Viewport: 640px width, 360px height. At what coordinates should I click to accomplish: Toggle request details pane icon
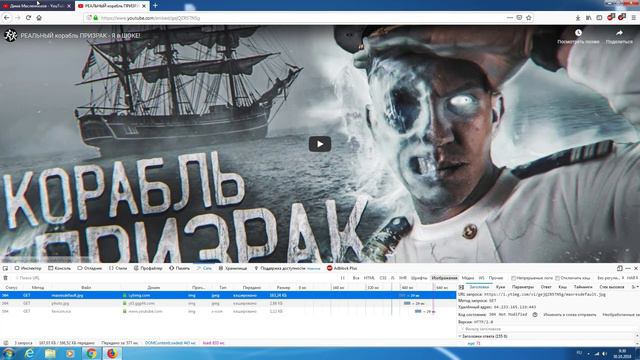pos(461,287)
